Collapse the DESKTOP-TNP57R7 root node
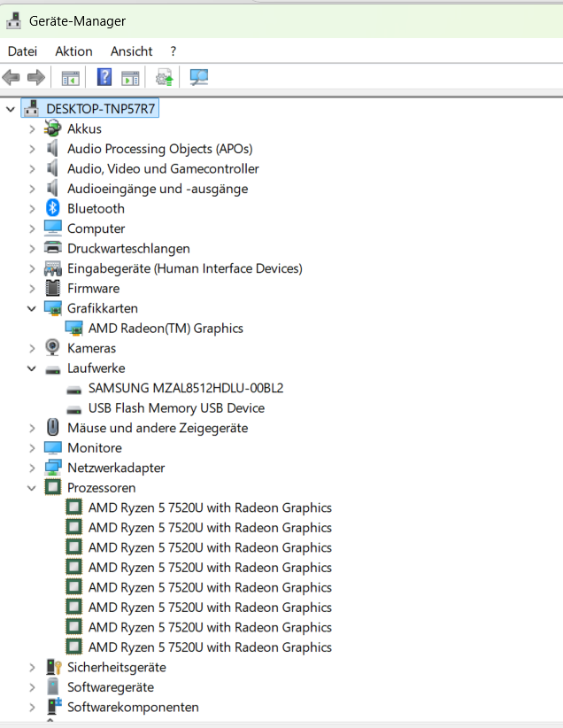The height and width of the screenshot is (728, 563). [x=11, y=110]
